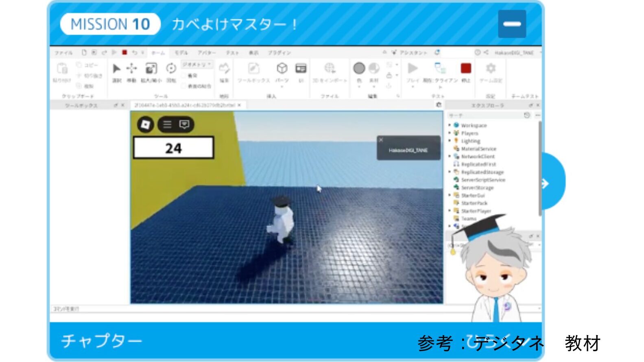Click the new-file icon in quick-access bar
The width and height of the screenshot is (644, 362).
pyautogui.click(x=84, y=52)
